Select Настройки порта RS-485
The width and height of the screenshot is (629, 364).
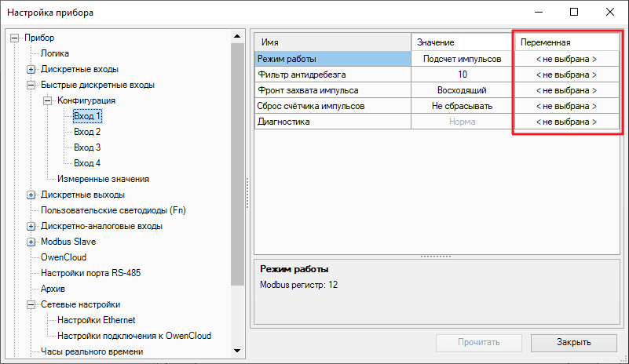tap(90, 273)
